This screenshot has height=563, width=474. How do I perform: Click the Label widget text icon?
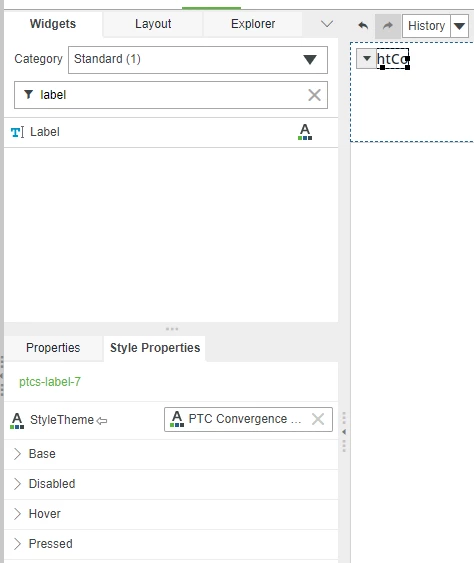[x=17, y=132]
